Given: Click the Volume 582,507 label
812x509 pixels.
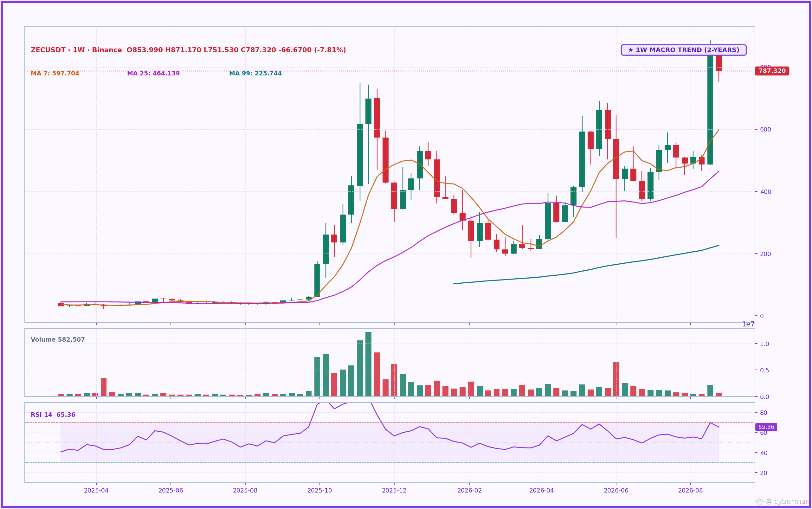Looking at the screenshot, I should tap(58, 340).
